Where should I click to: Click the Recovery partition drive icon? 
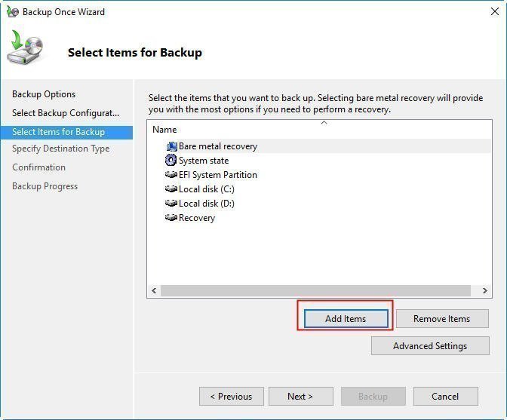click(171, 218)
